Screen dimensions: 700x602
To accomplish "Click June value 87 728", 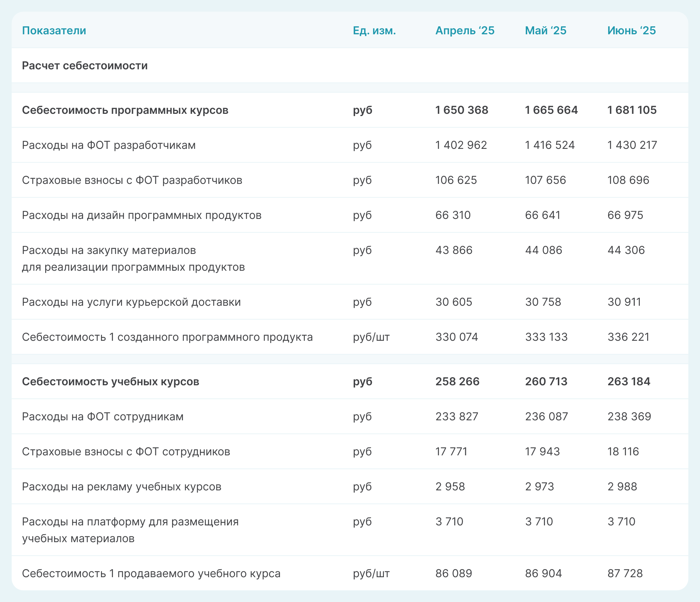I will 625,574.
